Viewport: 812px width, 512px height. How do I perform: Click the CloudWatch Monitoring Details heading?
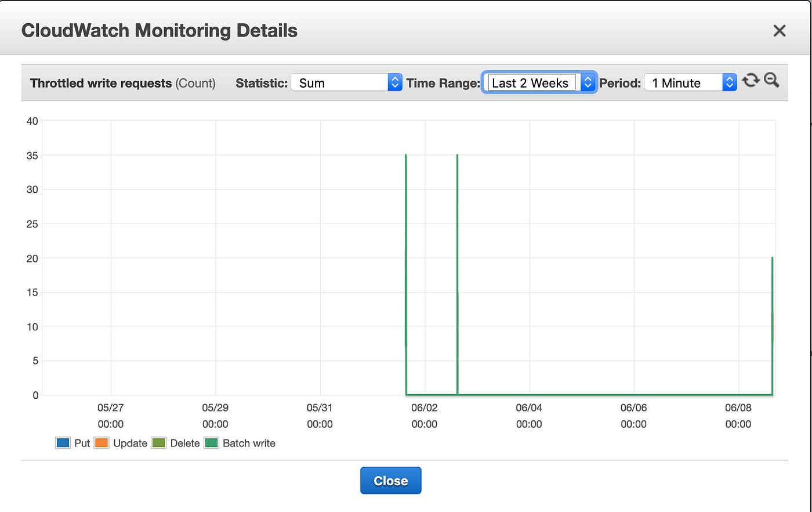pyautogui.click(x=159, y=30)
